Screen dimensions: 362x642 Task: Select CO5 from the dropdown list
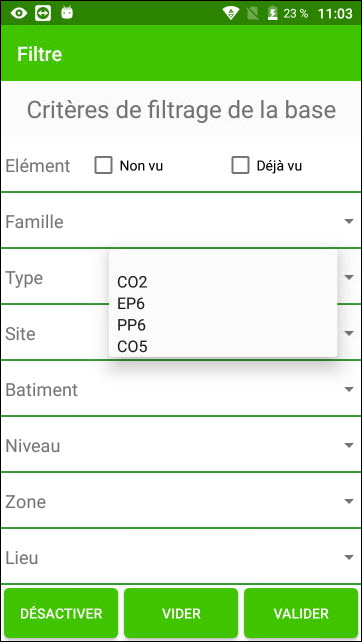tap(132, 347)
